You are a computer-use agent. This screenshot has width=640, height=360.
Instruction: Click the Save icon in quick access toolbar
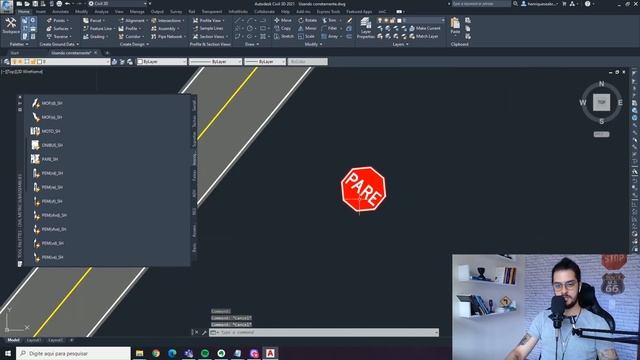[35, 4]
